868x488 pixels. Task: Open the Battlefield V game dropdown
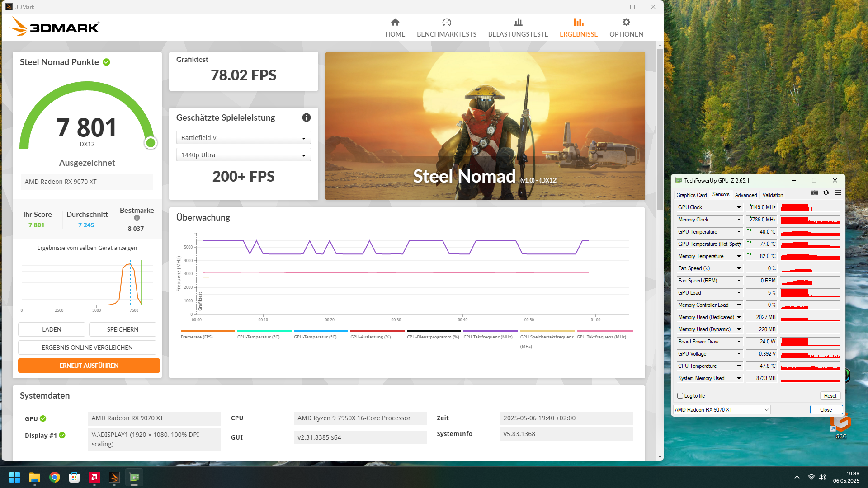tap(243, 138)
